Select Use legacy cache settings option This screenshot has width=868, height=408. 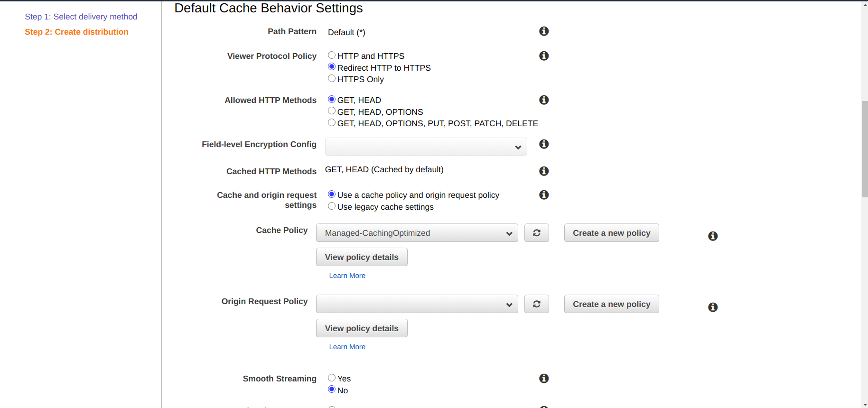(332, 206)
